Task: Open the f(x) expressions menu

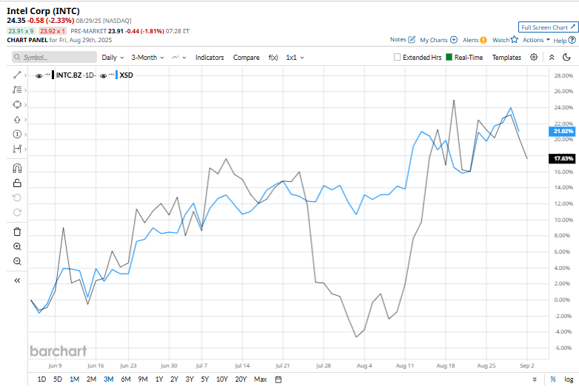Action: tap(273, 58)
